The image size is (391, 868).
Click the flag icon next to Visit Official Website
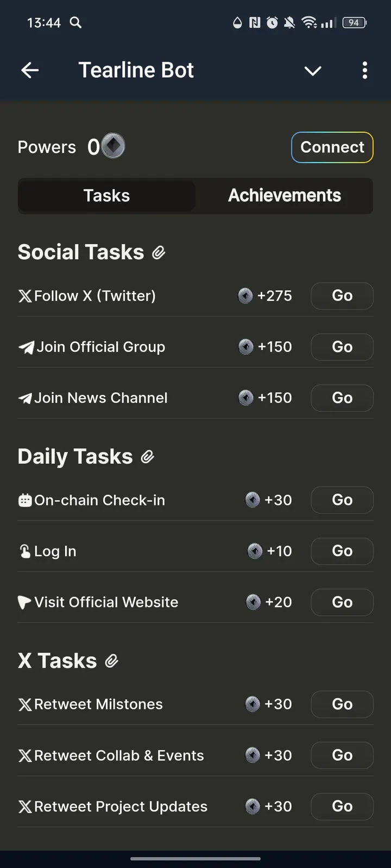pyautogui.click(x=24, y=602)
